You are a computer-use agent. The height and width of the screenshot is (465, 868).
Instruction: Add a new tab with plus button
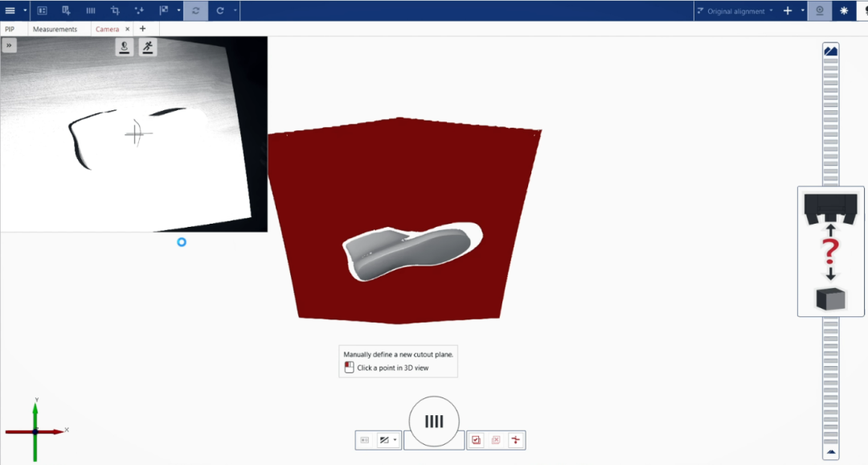[x=143, y=29]
